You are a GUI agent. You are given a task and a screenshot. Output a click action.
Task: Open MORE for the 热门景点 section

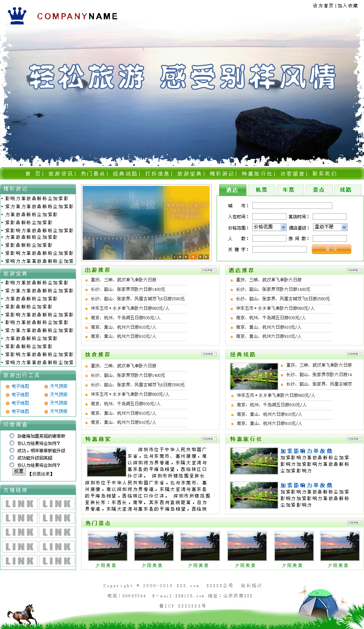pyautogui.click(x=355, y=523)
